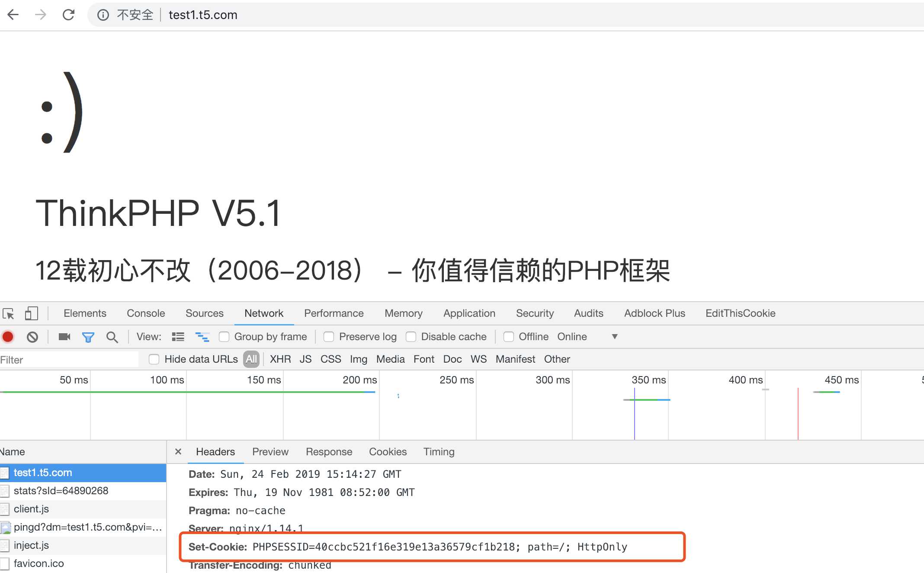View site info via the not-secure icon

click(x=103, y=15)
